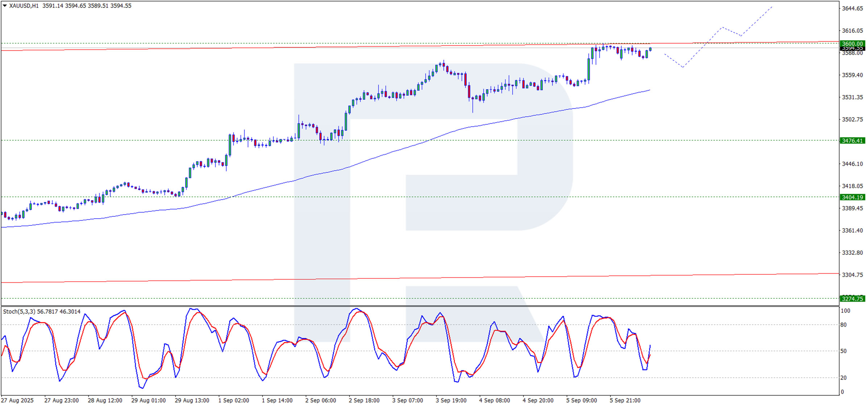Click the 3502.75 value on price scale

point(852,119)
